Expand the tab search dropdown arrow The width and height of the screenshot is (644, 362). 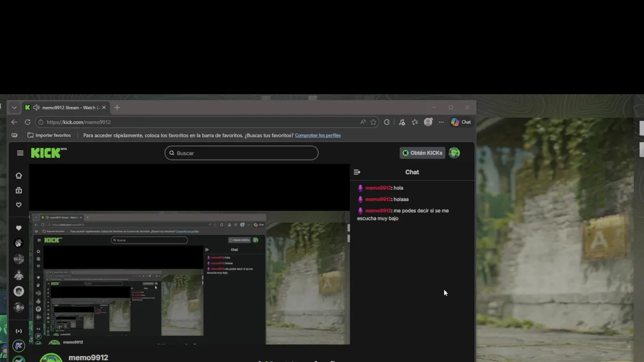click(14, 108)
